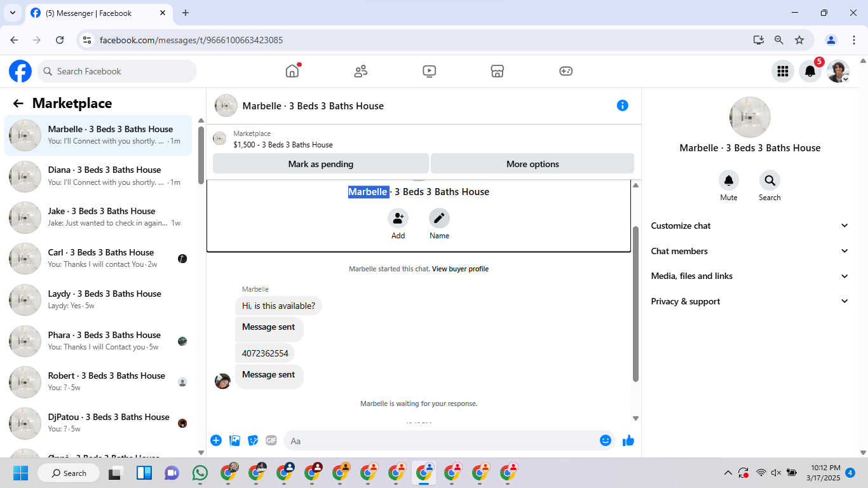Expand the Customize chat section

tap(750, 226)
